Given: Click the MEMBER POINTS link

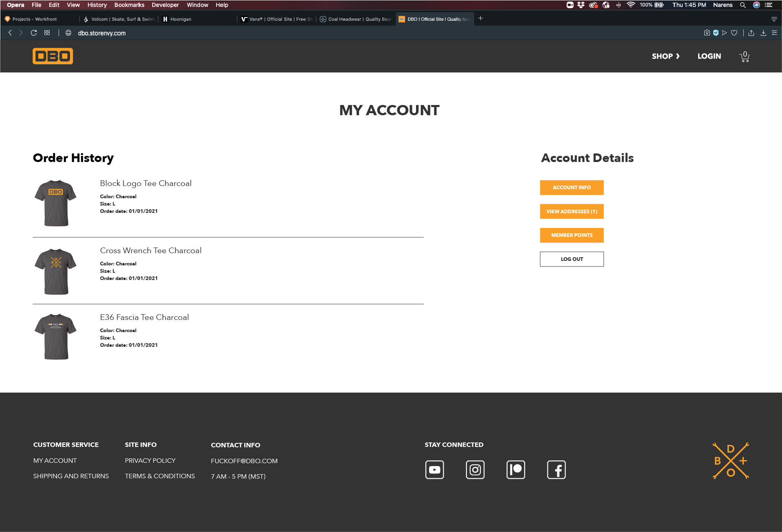Looking at the screenshot, I should point(572,235).
